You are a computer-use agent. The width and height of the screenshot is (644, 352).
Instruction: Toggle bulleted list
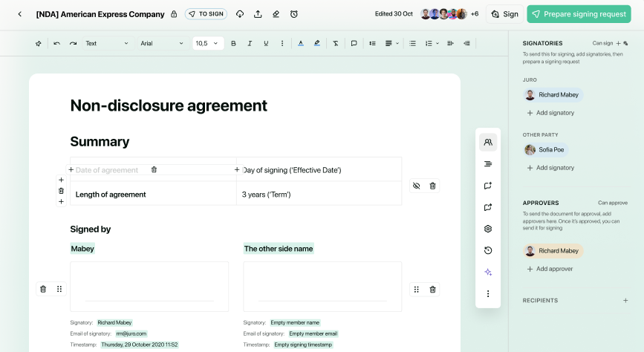(412, 44)
